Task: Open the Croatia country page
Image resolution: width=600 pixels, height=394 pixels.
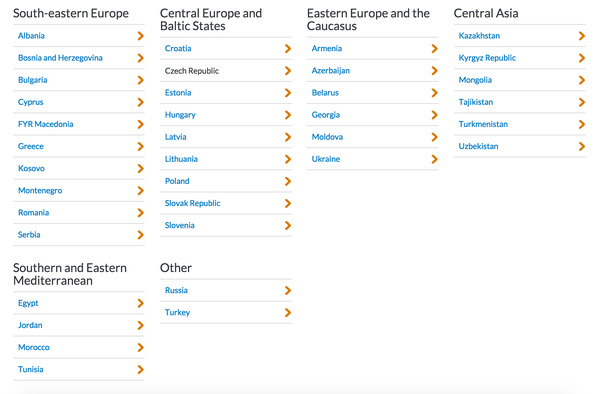Action: (178, 49)
